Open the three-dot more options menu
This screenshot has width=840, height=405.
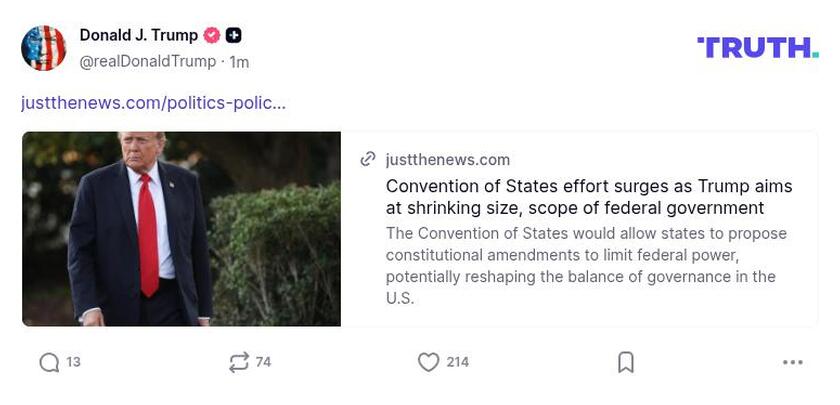[x=792, y=362]
